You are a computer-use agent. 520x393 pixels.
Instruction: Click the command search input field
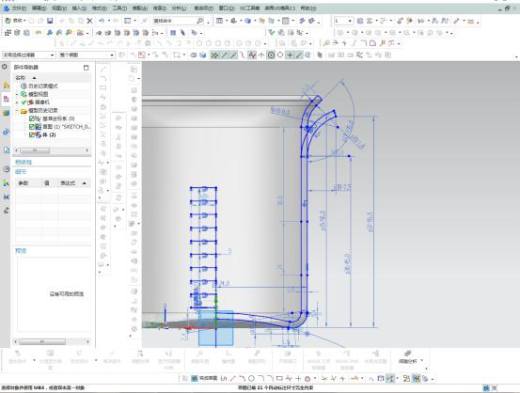(x=174, y=21)
